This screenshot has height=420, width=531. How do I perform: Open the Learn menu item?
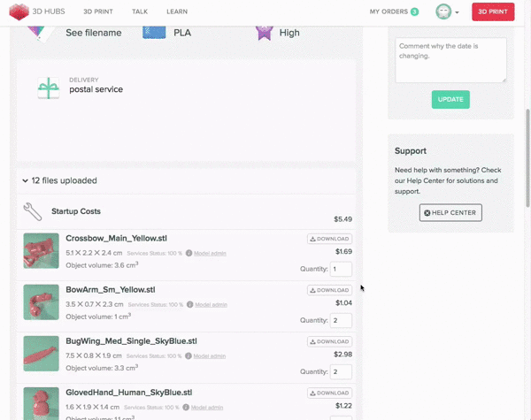[176, 11]
